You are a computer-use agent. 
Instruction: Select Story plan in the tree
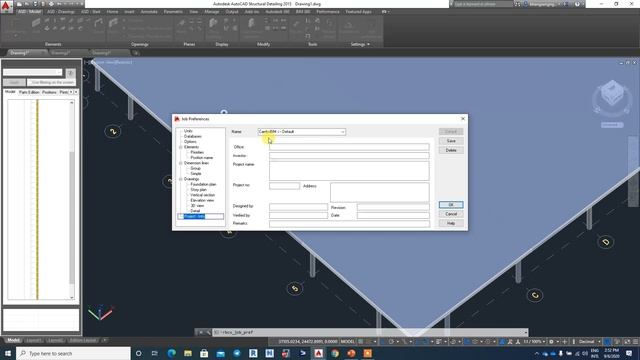(198, 189)
